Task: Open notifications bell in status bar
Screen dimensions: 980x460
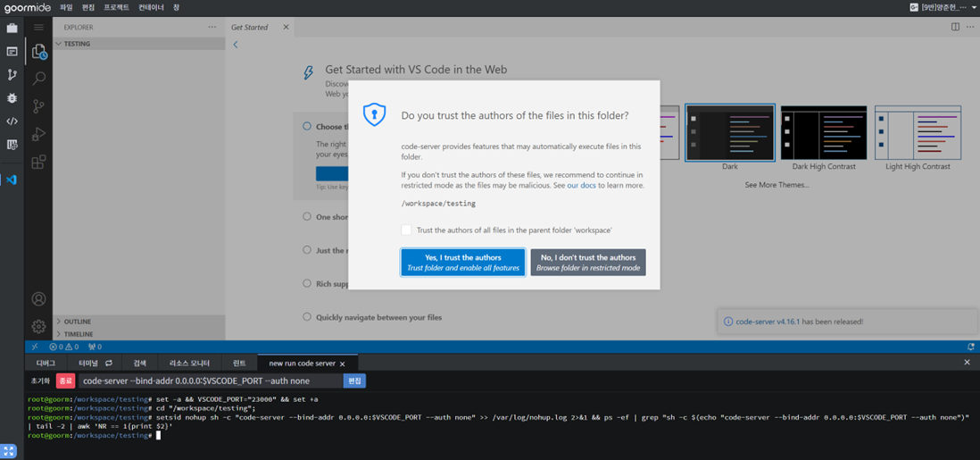Action: [x=970, y=346]
